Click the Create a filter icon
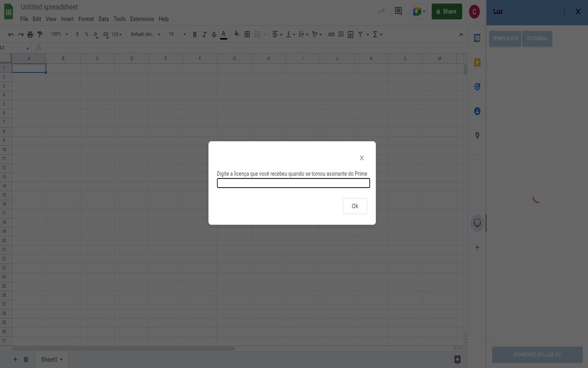This screenshot has width=588, height=368. click(360, 34)
